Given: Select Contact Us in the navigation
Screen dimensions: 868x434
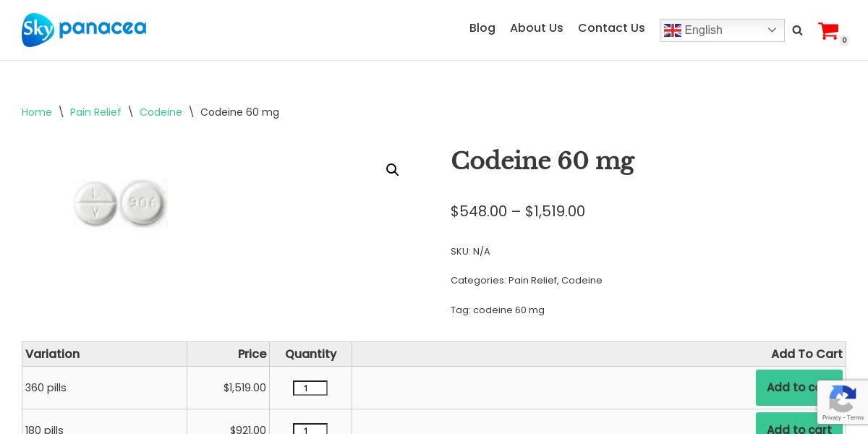Looking at the screenshot, I should [611, 28].
